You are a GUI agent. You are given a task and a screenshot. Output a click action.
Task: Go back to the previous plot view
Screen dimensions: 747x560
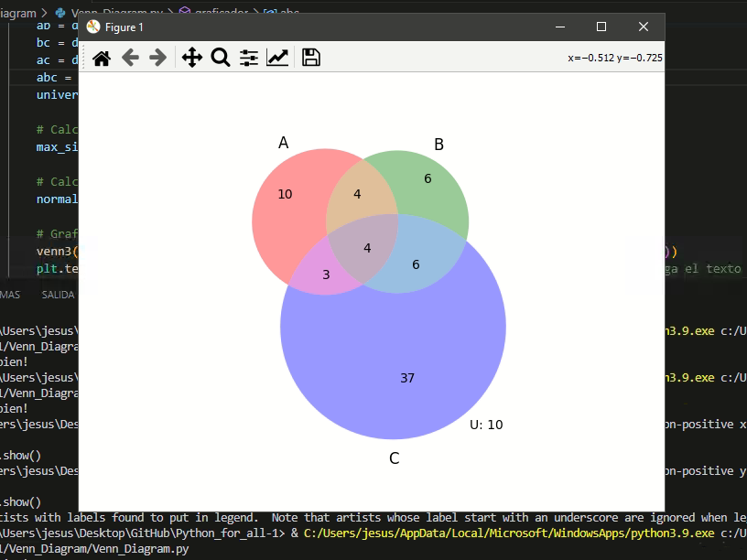click(131, 58)
